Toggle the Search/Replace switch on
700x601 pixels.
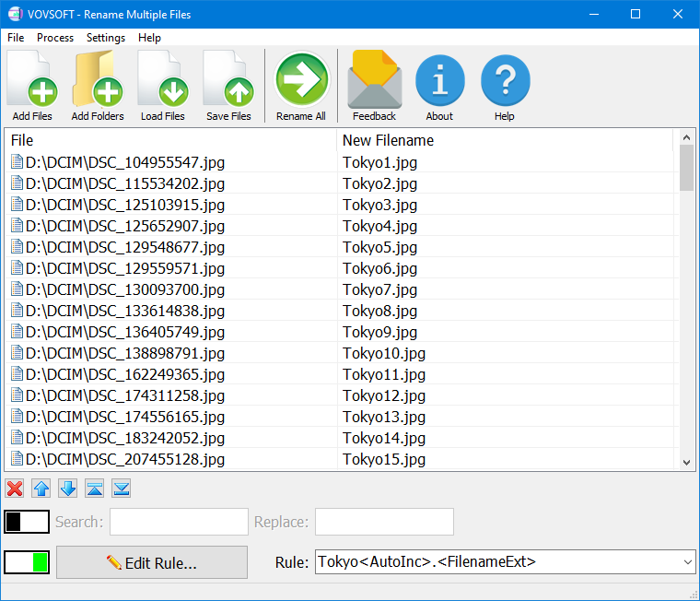pos(27,522)
